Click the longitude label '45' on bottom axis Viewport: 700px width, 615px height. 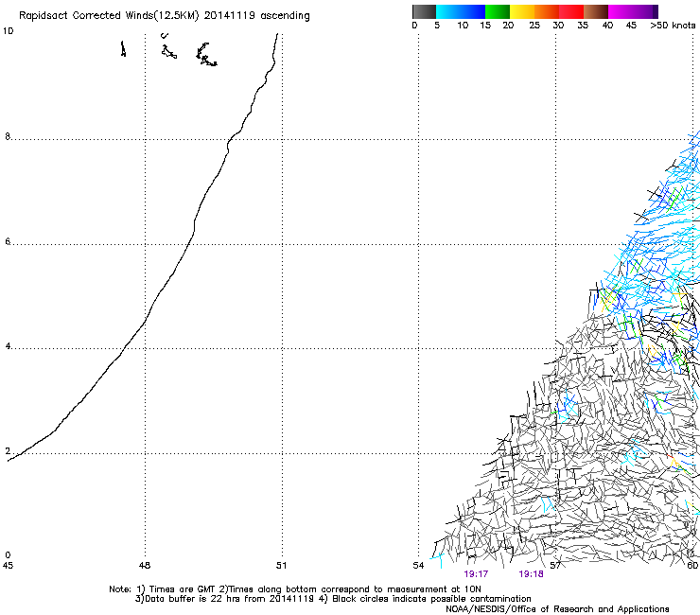click(8, 566)
